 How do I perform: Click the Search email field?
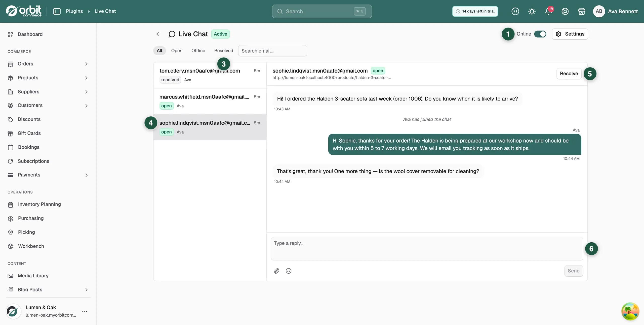pyautogui.click(x=272, y=51)
